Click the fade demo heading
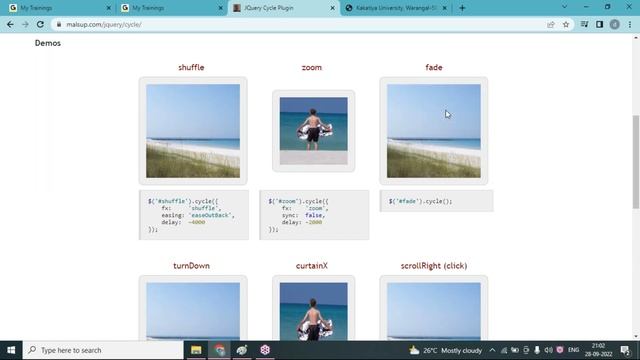Image resolution: width=640 pixels, height=360 pixels. [434, 67]
